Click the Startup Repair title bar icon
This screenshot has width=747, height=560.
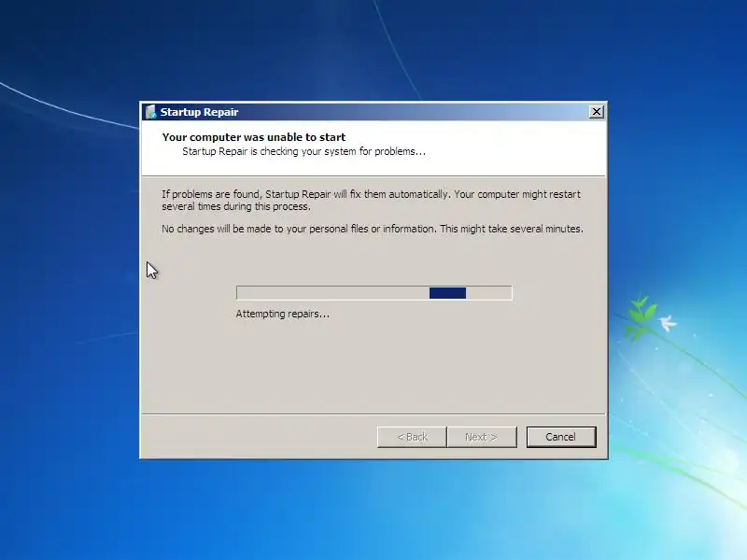point(151,112)
